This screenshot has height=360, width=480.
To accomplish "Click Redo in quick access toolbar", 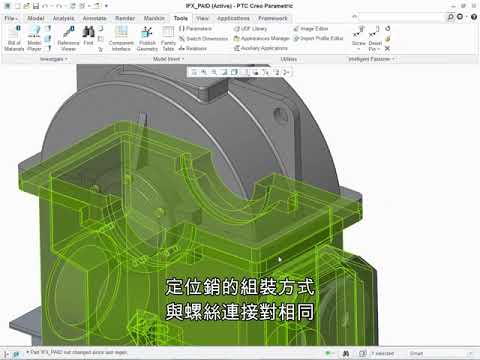I will coord(59,6).
